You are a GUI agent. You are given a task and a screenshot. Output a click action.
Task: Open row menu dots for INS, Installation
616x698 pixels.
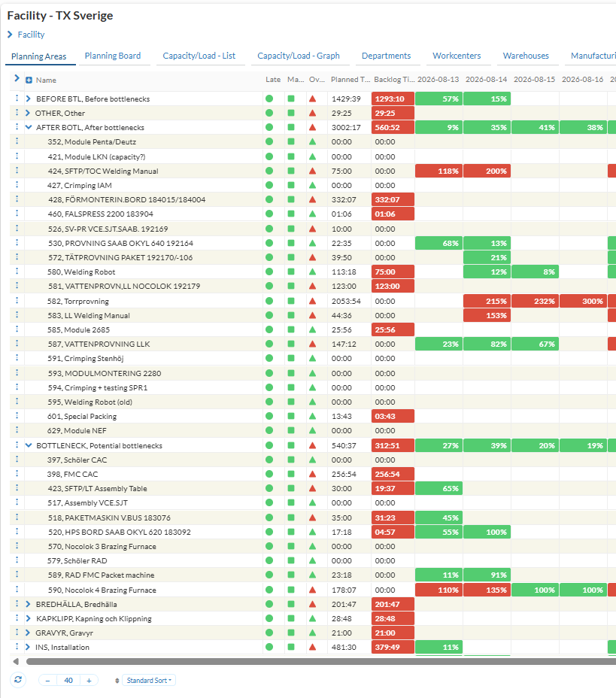[17, 646]
